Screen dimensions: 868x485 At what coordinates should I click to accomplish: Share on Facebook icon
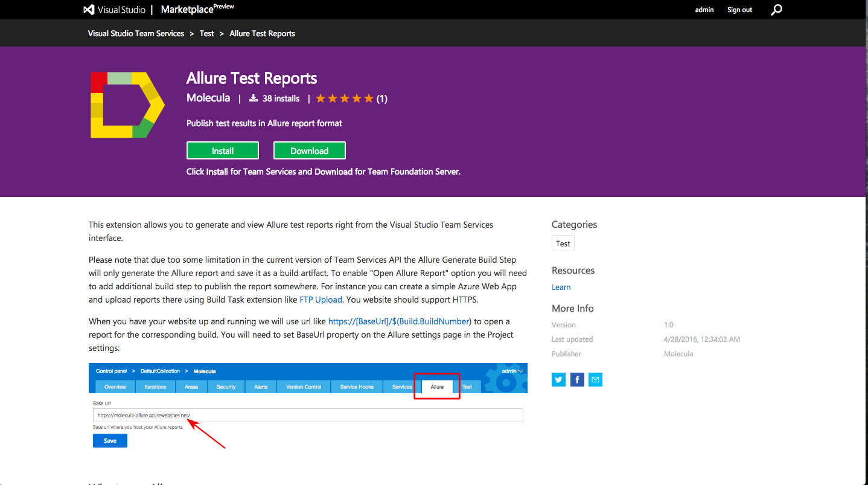coord(577,379)
